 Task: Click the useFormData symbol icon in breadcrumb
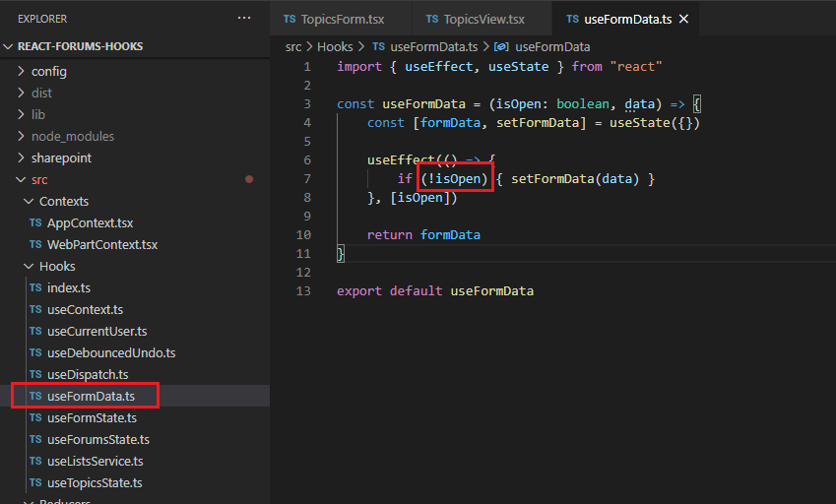tap(501, 46)
